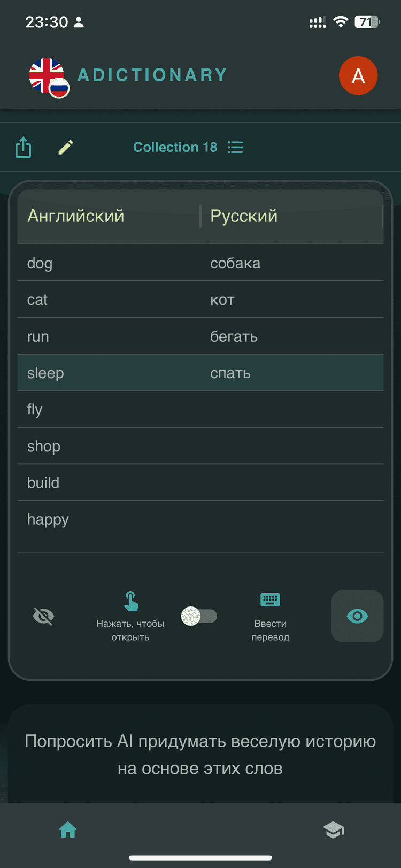Tap the keyboard enter-translation icon
The height and width of the screenshot is (868, 401).
270,600
